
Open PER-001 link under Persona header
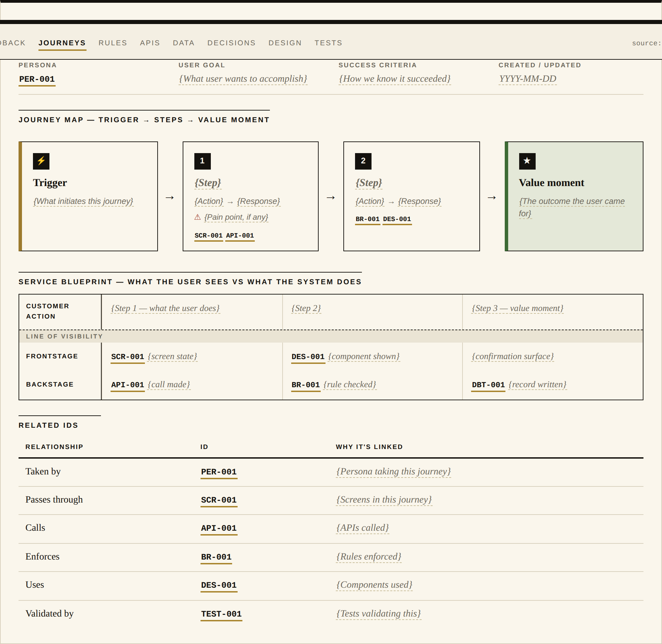click(x=37, y=79)
